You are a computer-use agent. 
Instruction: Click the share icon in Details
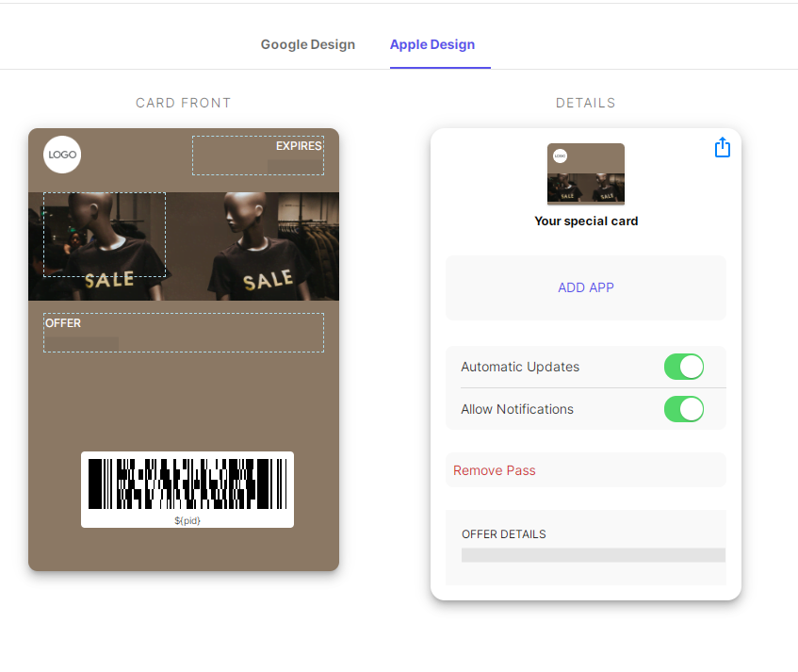tap(723, 147)
